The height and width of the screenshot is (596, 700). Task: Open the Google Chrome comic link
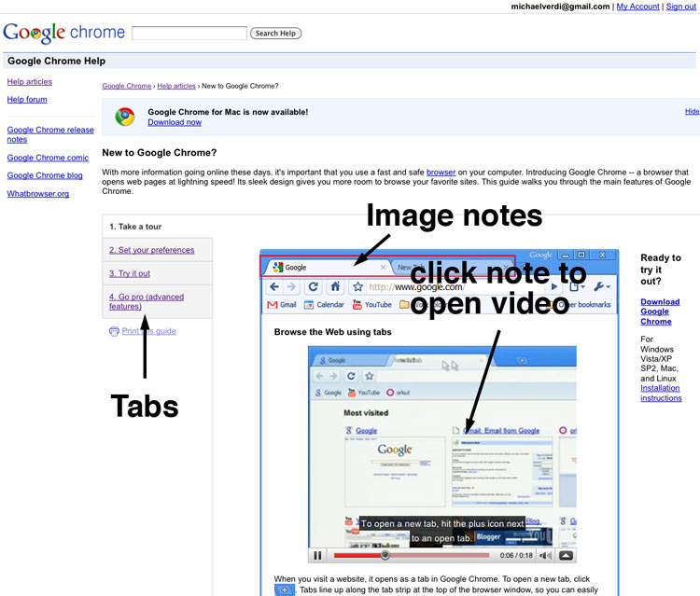[48, 158]
